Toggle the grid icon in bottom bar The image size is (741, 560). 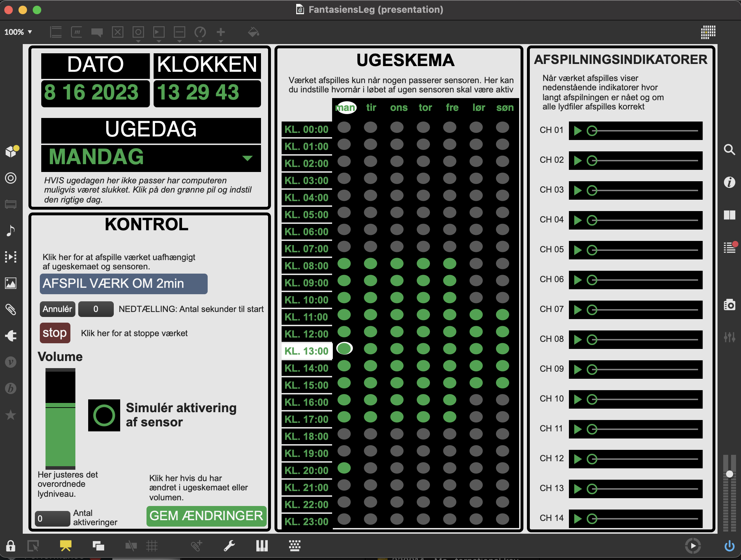(152, 546)
